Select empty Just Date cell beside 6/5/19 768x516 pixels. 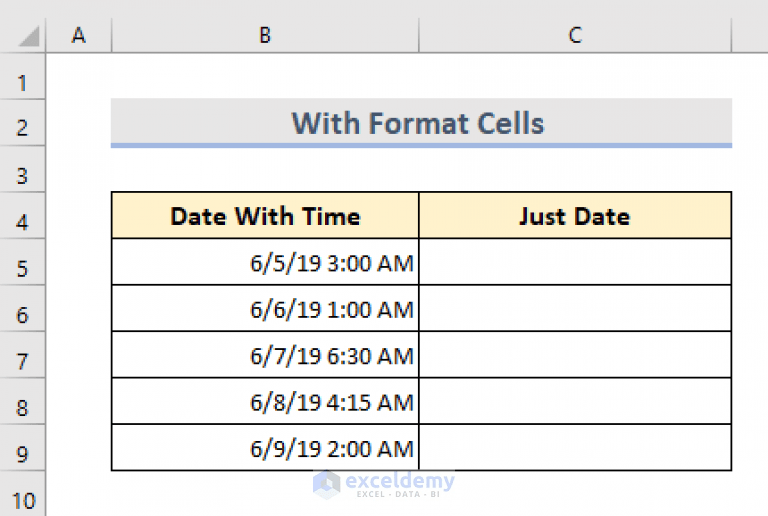coord(575,262)
